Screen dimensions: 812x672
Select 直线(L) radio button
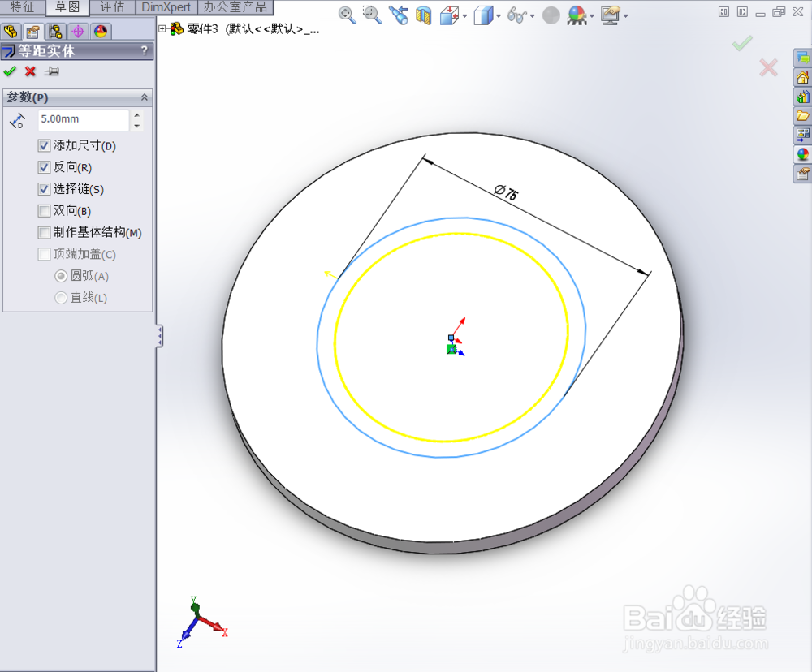coord(61,298)
